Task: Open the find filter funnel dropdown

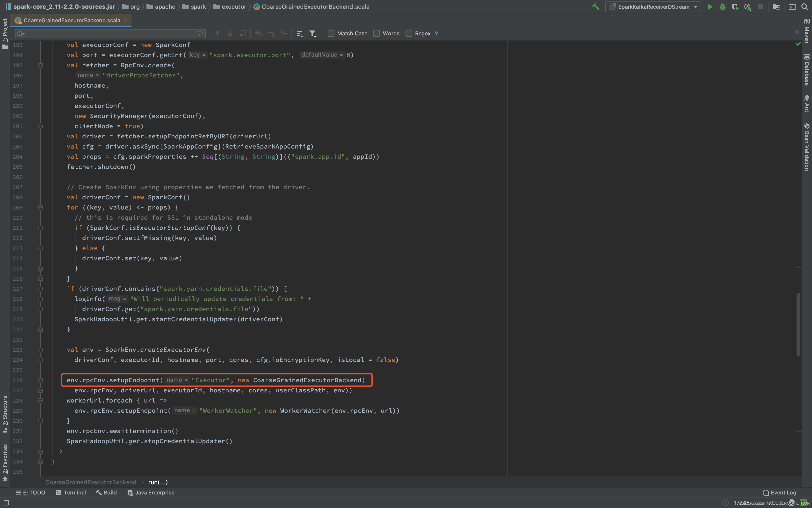Action: (313, 34)
